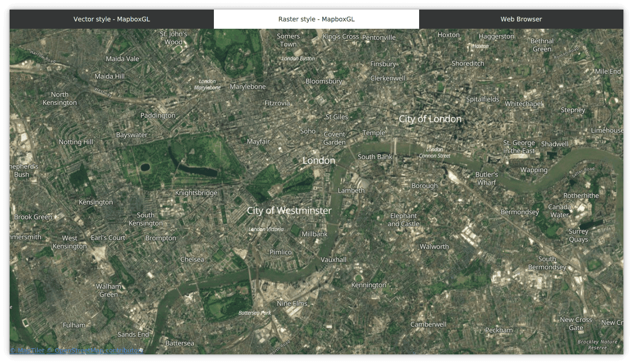Select the London place label
This screenshot has width=633, height=364.
point(318,160)
